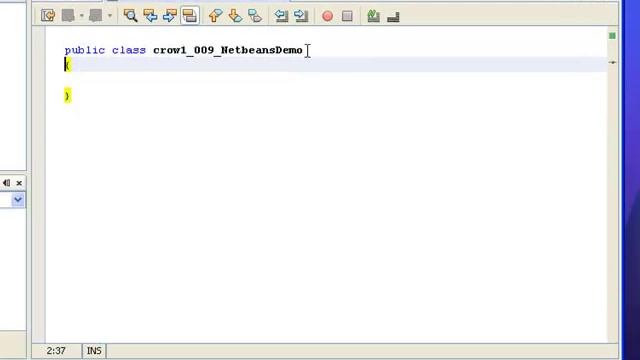Toggle a bookmark on the current line
This screenshot has width=640, height=360.
255,16
